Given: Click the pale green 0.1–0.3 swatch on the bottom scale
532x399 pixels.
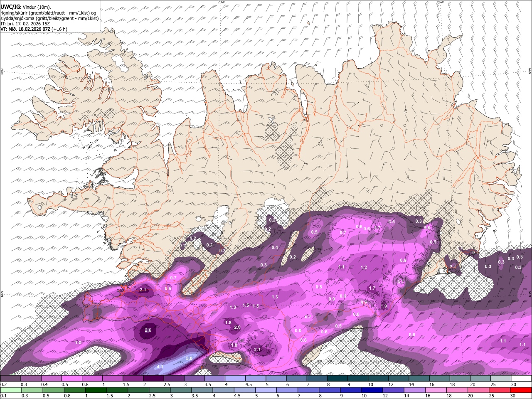Looking at the screenshot, I should [11, 390].
